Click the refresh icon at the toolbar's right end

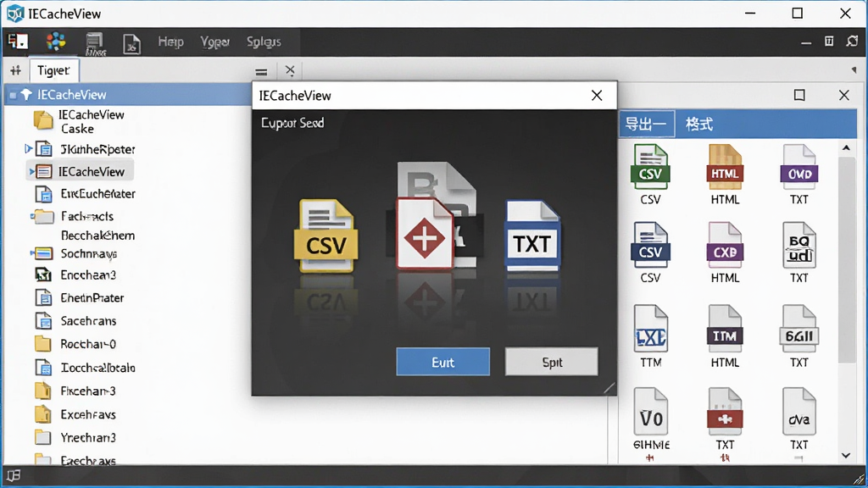(x=852, y=42)
